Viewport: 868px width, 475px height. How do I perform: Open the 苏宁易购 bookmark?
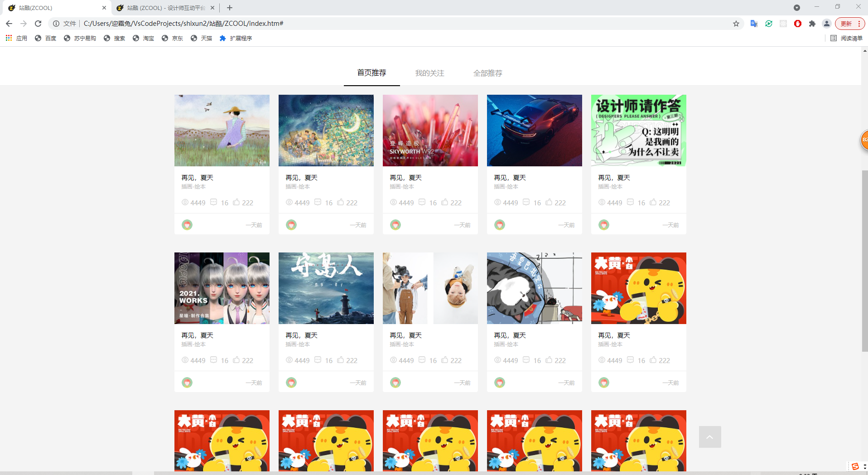tap(80, 38)
